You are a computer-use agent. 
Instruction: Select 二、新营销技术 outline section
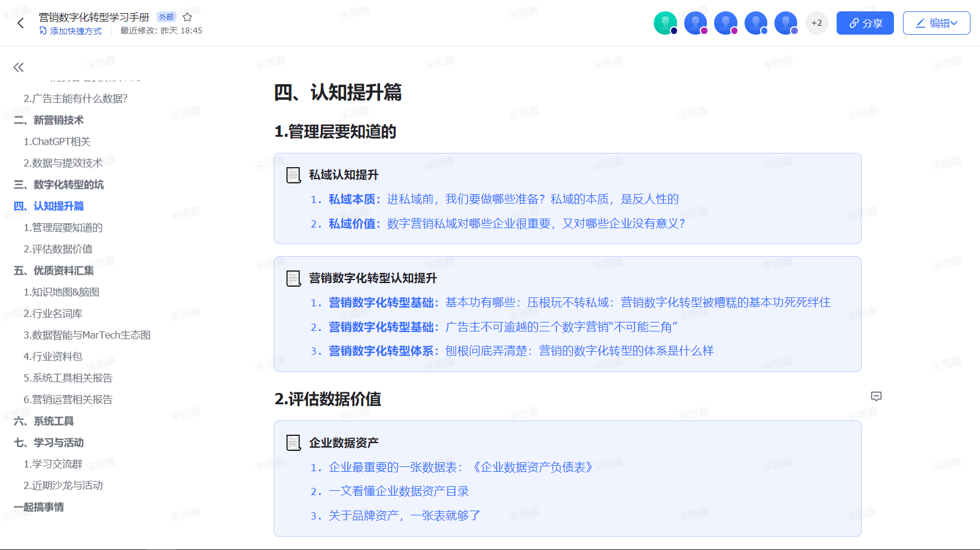(48, 120)
